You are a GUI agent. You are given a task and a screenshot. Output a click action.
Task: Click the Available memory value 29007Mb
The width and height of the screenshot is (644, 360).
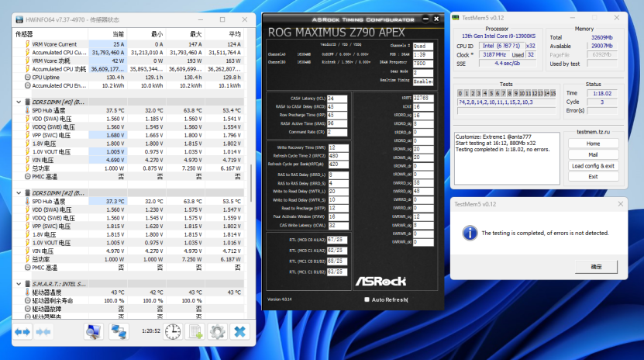(602, 46)
